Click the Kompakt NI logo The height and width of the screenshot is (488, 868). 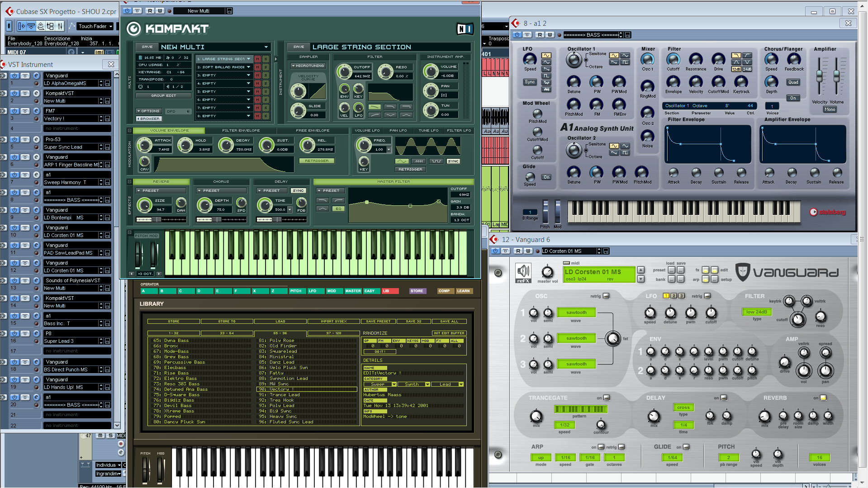pyautogui.click(x=465, y=29)
